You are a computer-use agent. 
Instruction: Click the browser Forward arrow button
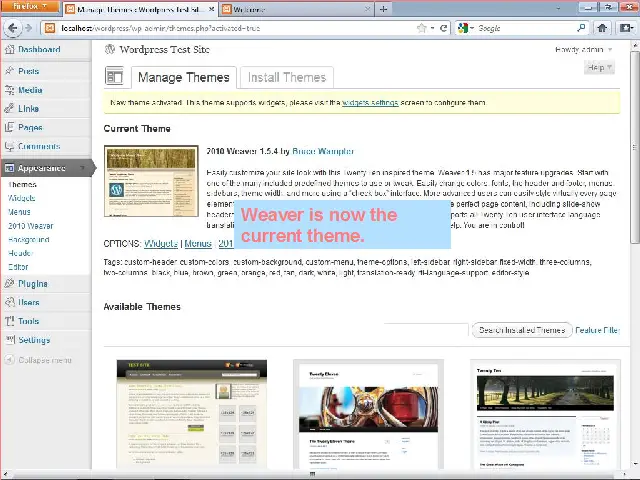point(28,28)
